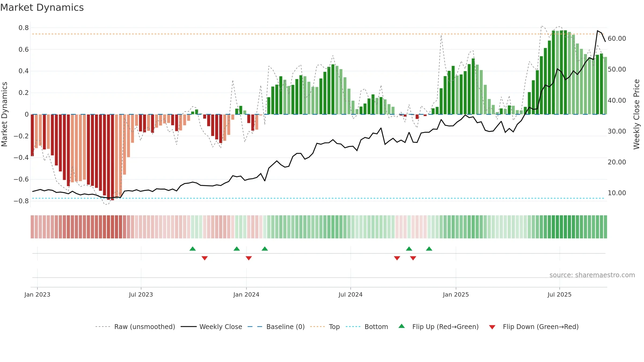Click the 'source: sharemaestro.com' text

click(x=592, y=275)
